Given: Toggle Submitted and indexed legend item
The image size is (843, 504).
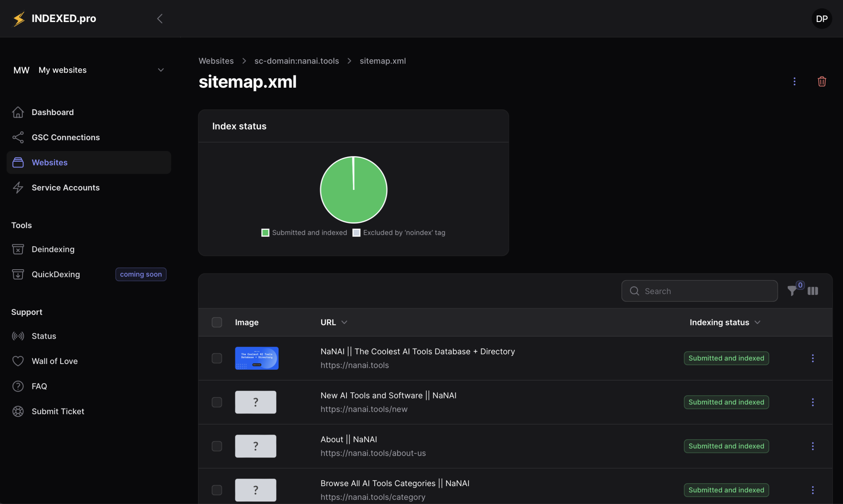Looking at the screenshot, I should pyautogui.click(x=304, y=233).
